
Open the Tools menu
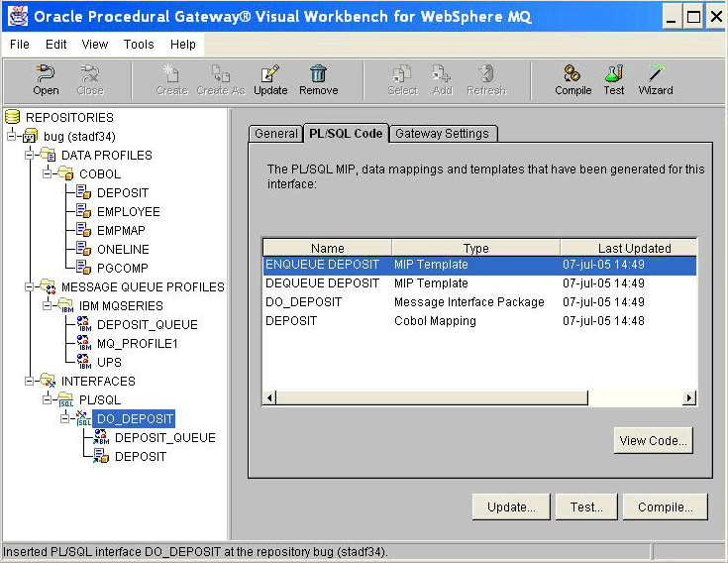[139, 45]
